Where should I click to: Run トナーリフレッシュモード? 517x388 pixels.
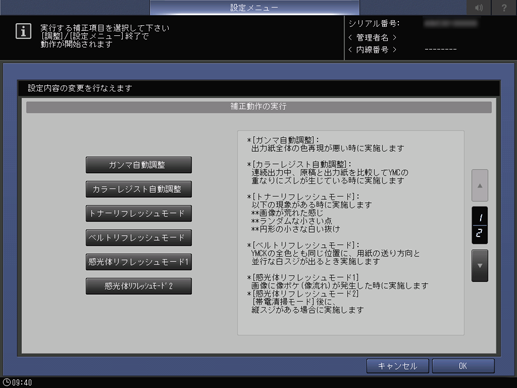point(139,213)
